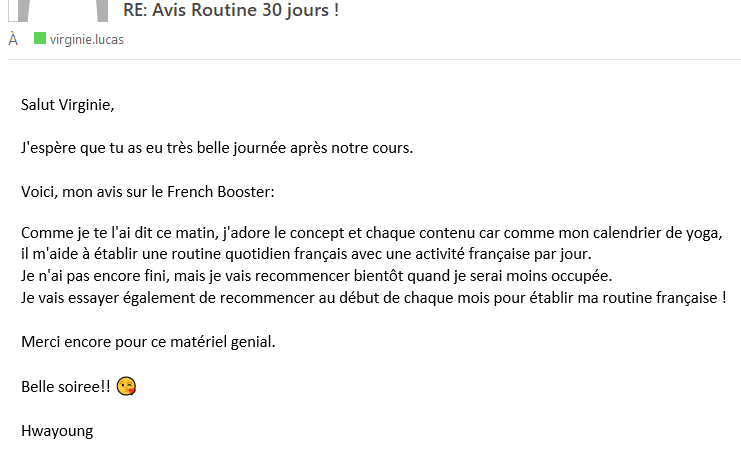Click the subject 'RE: Avis Routine 30 jours !'

point(231,11)
